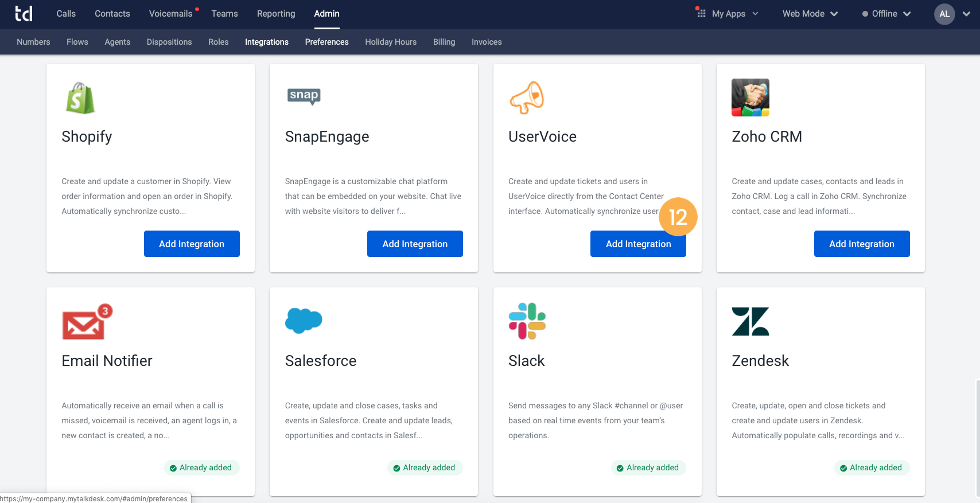This screenshot has height=503, width=980.
Task: Click the Zendesk description text
Action: click(818, 420)
